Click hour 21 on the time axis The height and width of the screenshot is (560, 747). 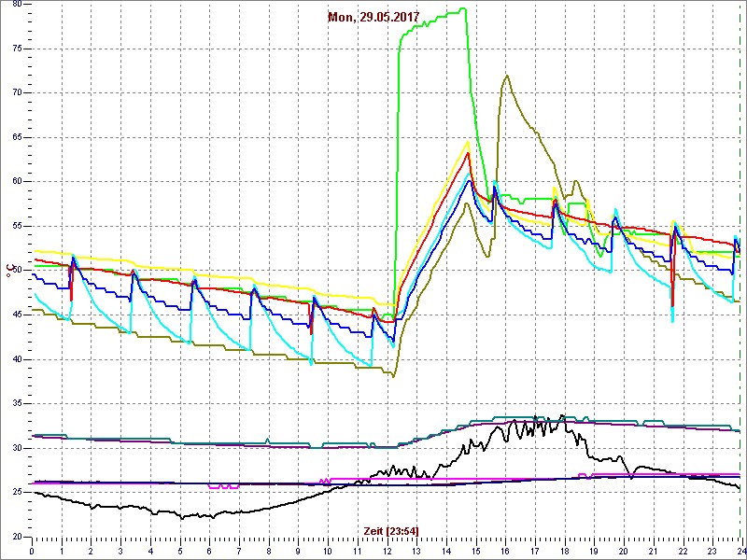653,552
